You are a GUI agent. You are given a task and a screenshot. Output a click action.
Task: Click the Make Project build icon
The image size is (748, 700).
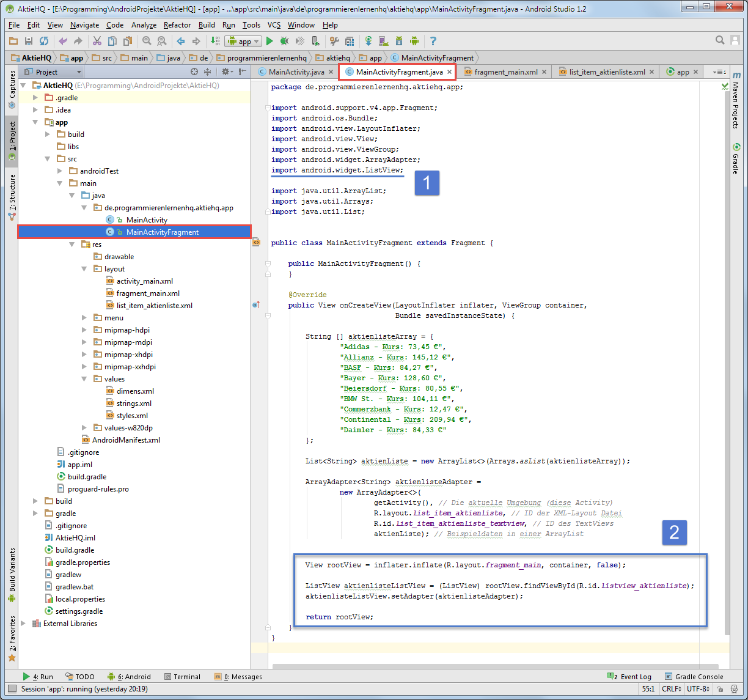(215, 41)
